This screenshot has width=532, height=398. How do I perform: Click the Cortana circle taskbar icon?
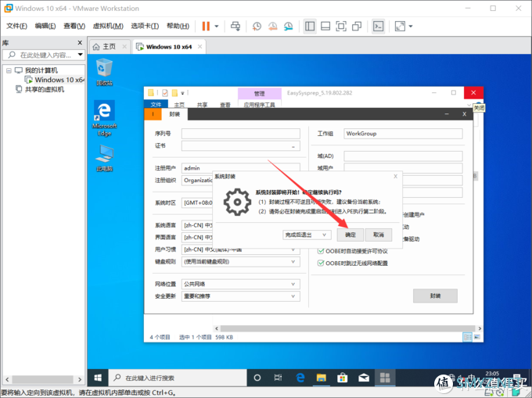tap(257, 378)
